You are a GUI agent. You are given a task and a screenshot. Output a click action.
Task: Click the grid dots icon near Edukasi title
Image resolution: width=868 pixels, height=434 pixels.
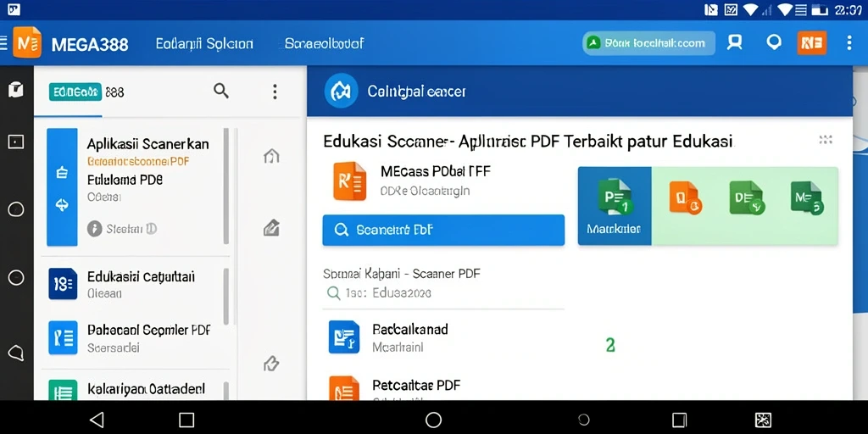tap(826, 140)
